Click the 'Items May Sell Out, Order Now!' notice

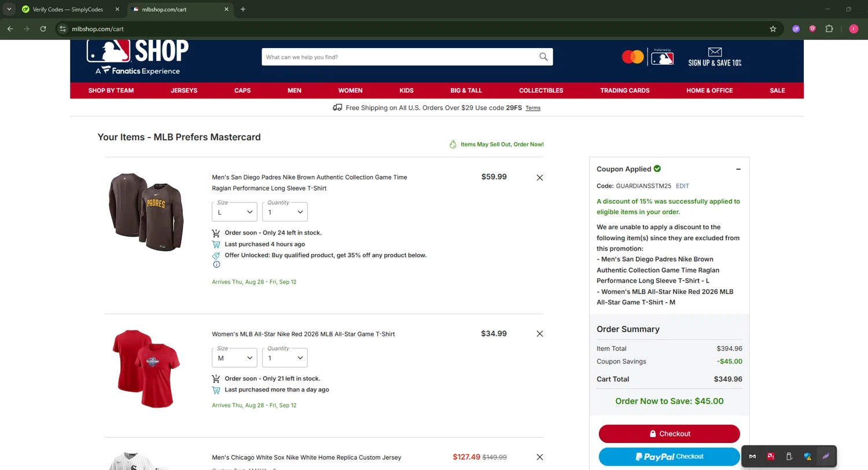point(496,145)
